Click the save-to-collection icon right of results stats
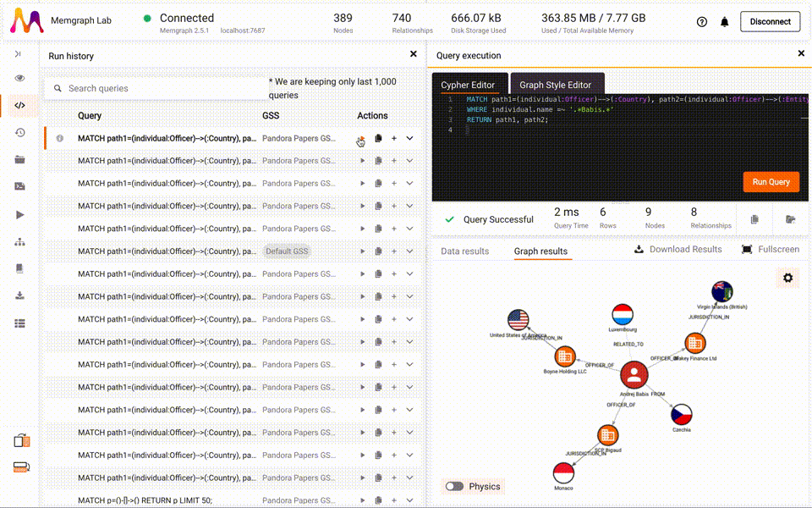Screen dimensions: 812x508 pos(791,219)
